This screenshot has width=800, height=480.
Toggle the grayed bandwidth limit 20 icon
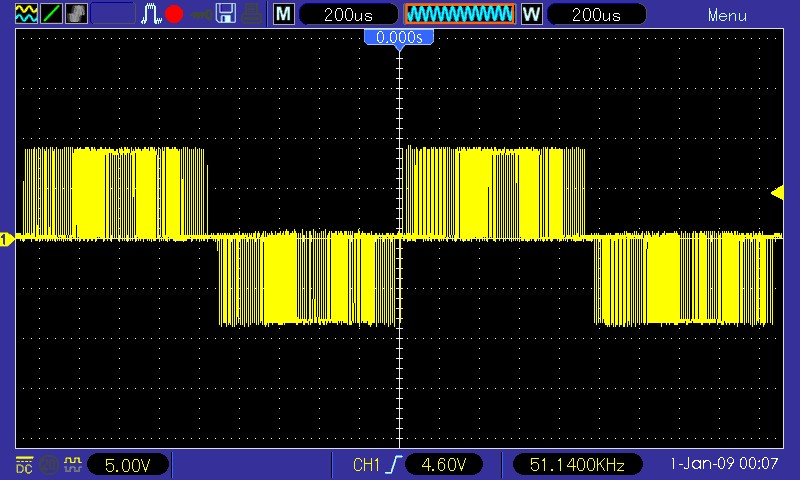click(49, 465)
